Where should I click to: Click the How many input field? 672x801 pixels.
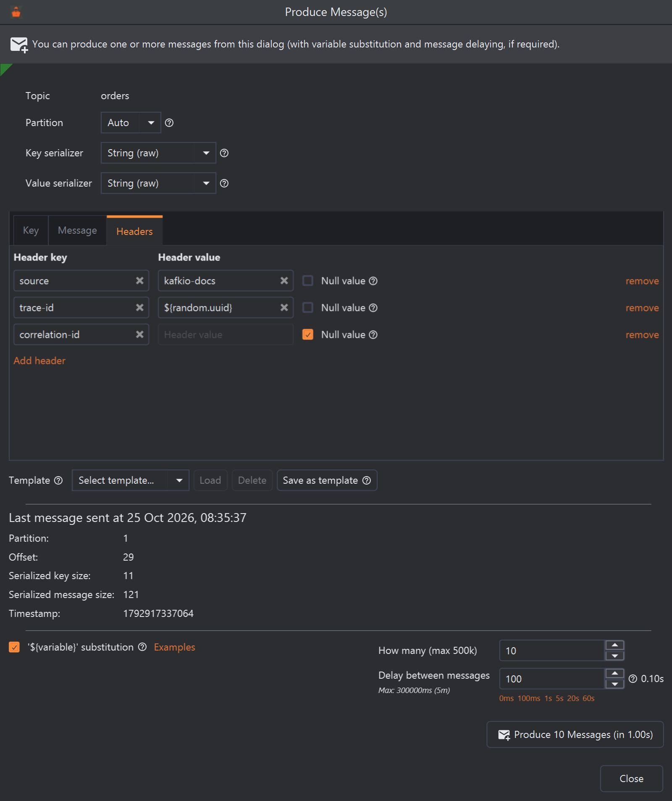pyautogui.click(x=552, y=651)
